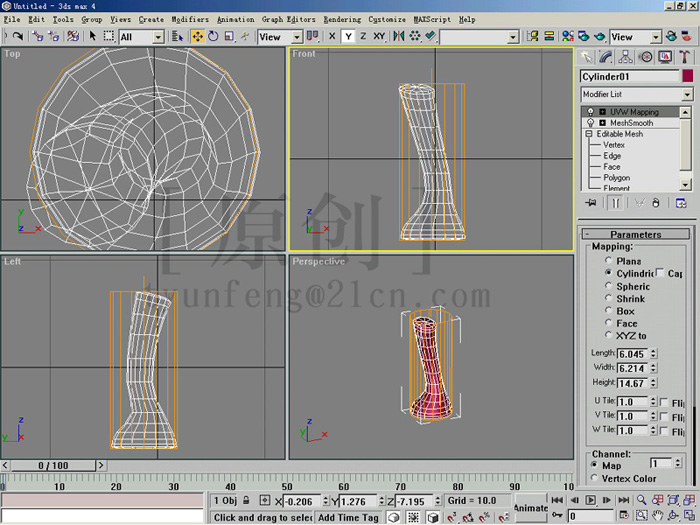Click the 0 / 100 time slider
The image size is (700, 525).
tap(53, 466)
